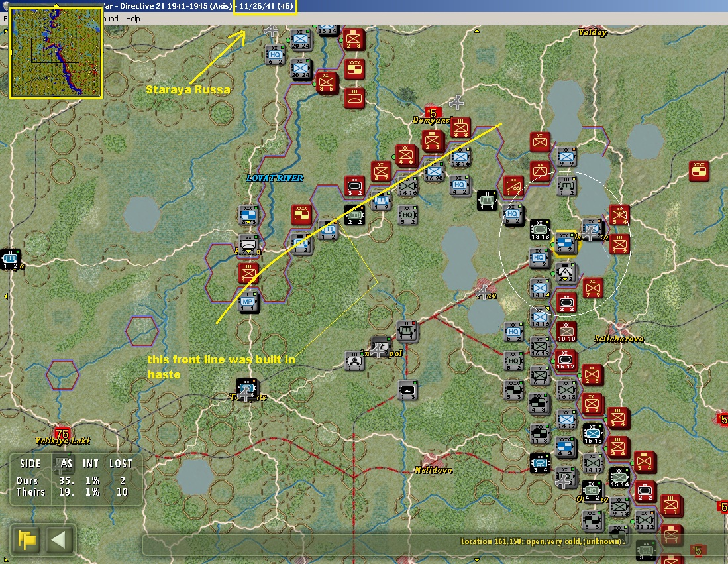The image size is (728, 564).
Task: Click the 'Ours' row in combat report
Action: [x=72, y=480]
